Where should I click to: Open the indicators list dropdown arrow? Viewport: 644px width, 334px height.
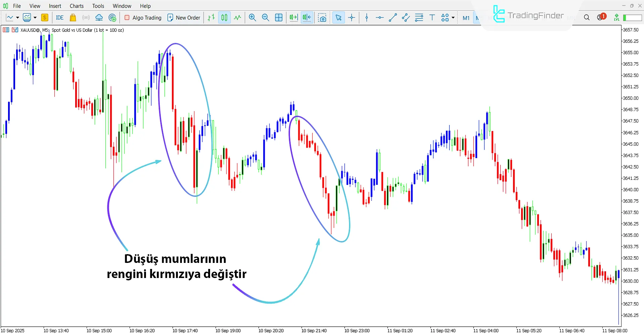click(35, 18)
